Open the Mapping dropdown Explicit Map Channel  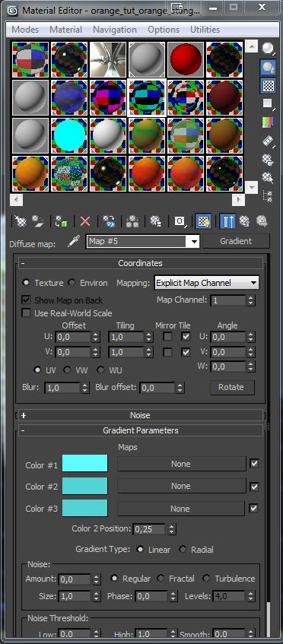[x=206, y=283]
